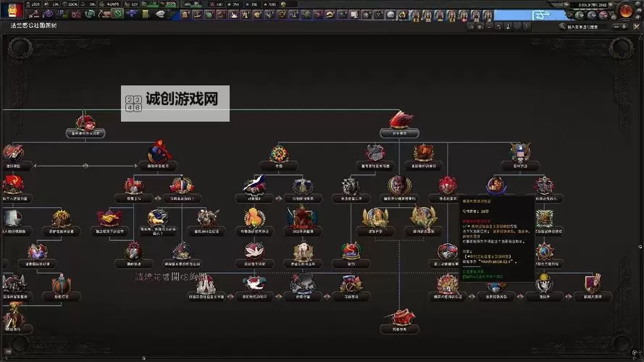The height and width of the screenshot is (362, 644).
Task: Select the hammer and sickle red flag focus
Action: [x=13, y=189]
